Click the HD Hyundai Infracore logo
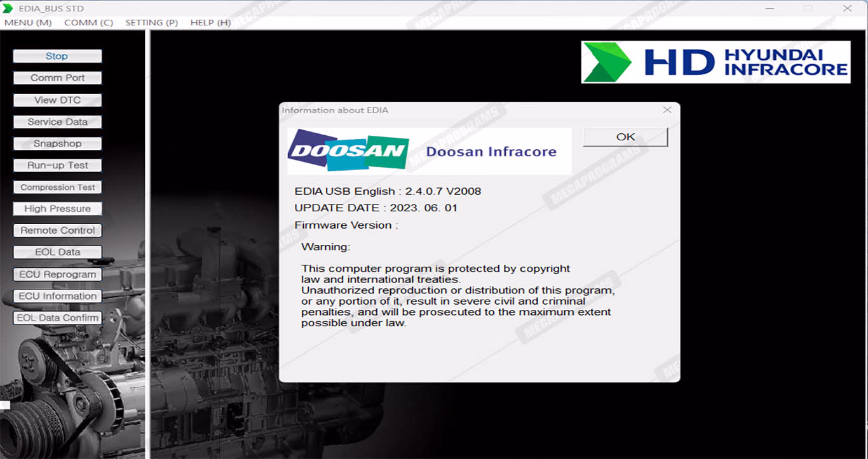The width and height of the screenshot is (868, 459). [x=715, y=62]
